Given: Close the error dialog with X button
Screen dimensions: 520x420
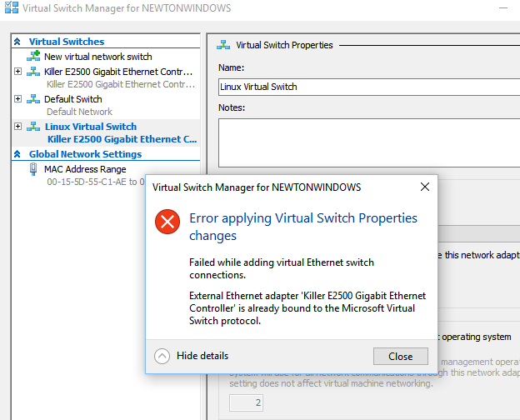Looking at the screenshot, I should tap(424, 187).
